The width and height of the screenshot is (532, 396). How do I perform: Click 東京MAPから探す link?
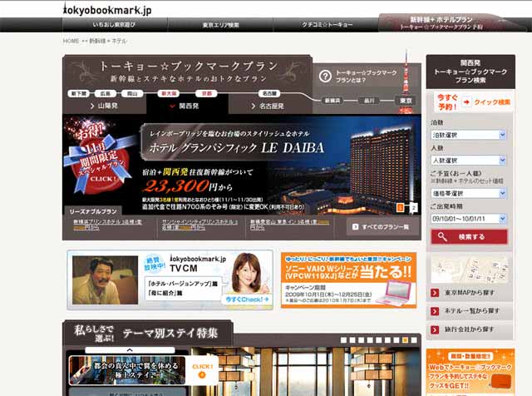point(469,292)
